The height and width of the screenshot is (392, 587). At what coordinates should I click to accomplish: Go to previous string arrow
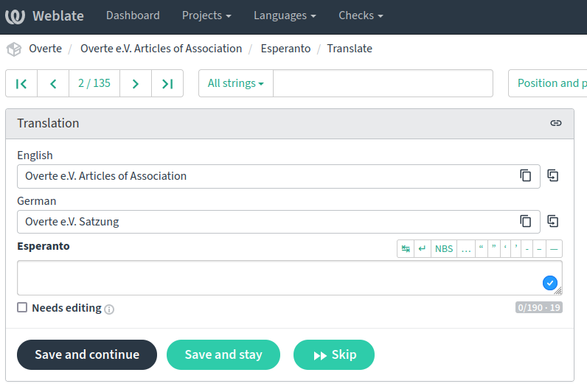(x=53, y=83)
